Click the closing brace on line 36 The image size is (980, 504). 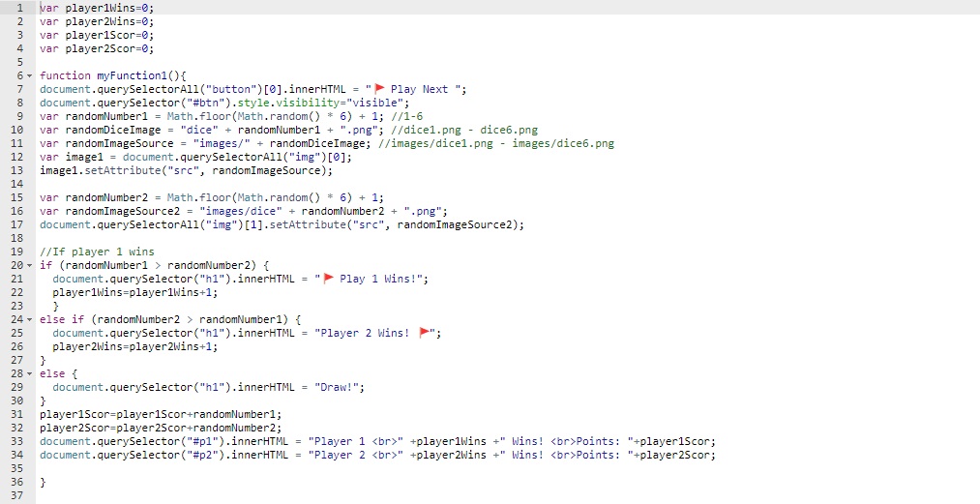click(43, 482)
